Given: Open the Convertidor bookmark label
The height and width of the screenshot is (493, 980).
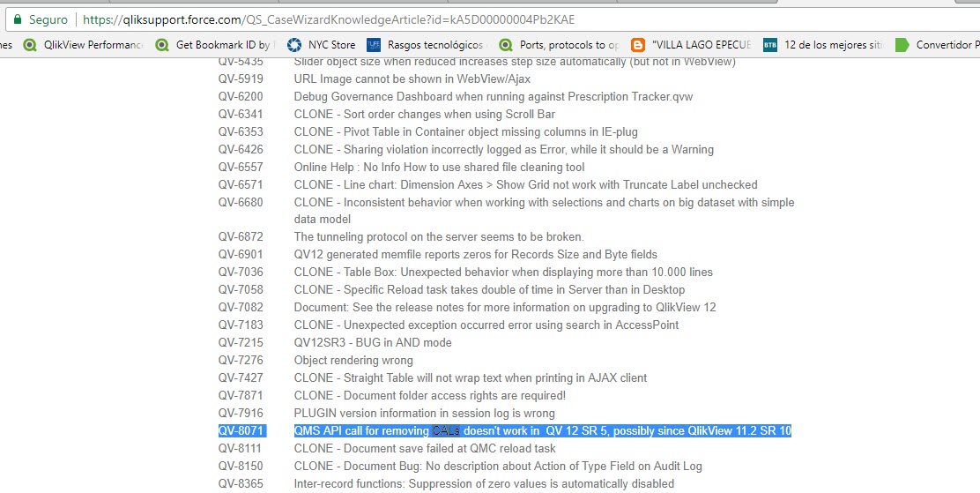Looking at the screenshot, I should 948,45.
